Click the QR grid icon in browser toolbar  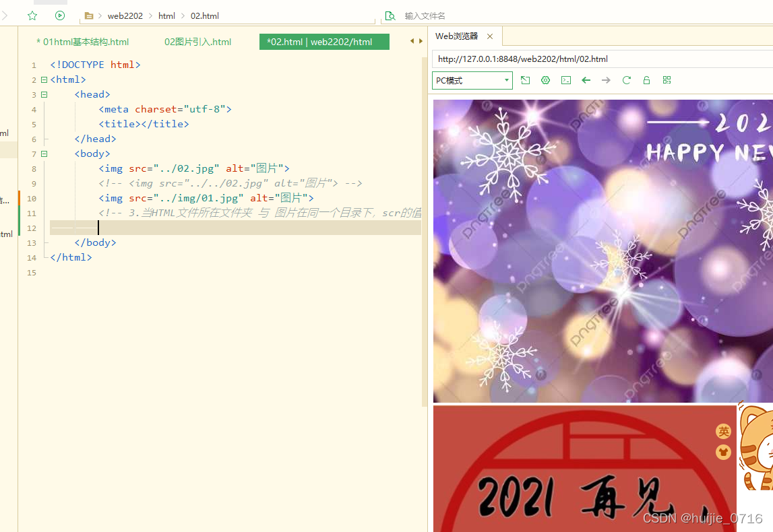click(x=667, y=80)
